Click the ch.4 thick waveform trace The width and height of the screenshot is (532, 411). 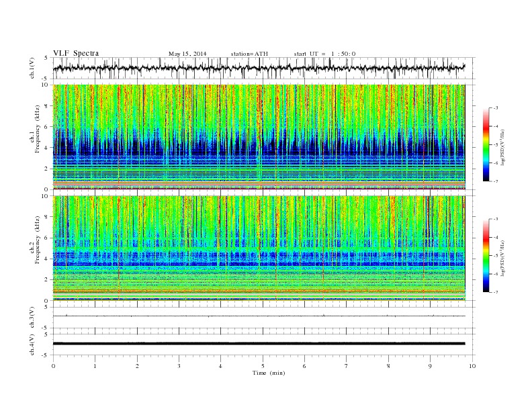click(x=259, y=344)
